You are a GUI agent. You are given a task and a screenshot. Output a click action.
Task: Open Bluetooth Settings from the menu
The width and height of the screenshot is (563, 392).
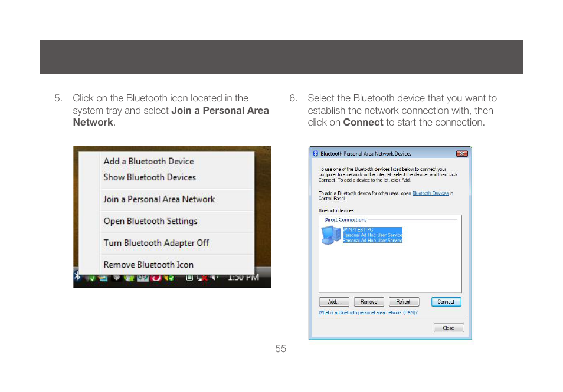(150, 221)
